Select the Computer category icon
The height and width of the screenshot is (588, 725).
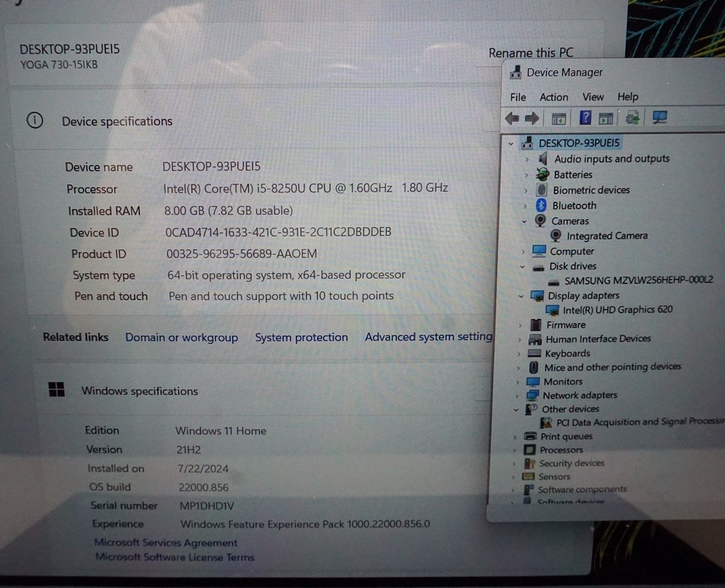539,251
